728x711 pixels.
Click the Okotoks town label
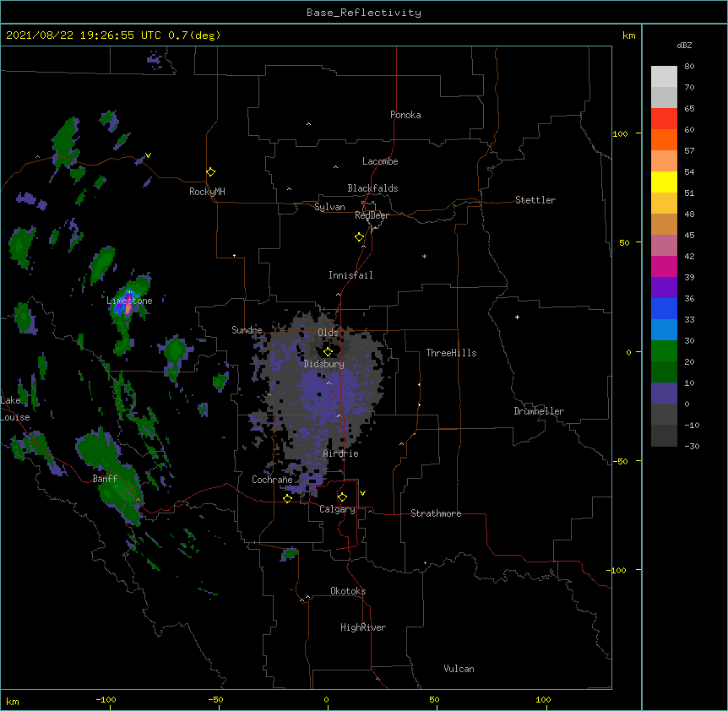pyautogui.click(x=348, y=591)
